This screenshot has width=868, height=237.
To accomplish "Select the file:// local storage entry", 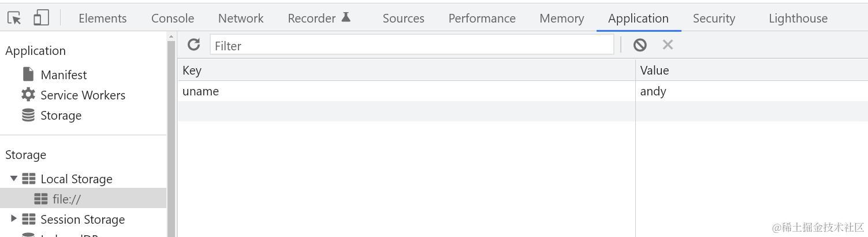I will pos(66,199).
